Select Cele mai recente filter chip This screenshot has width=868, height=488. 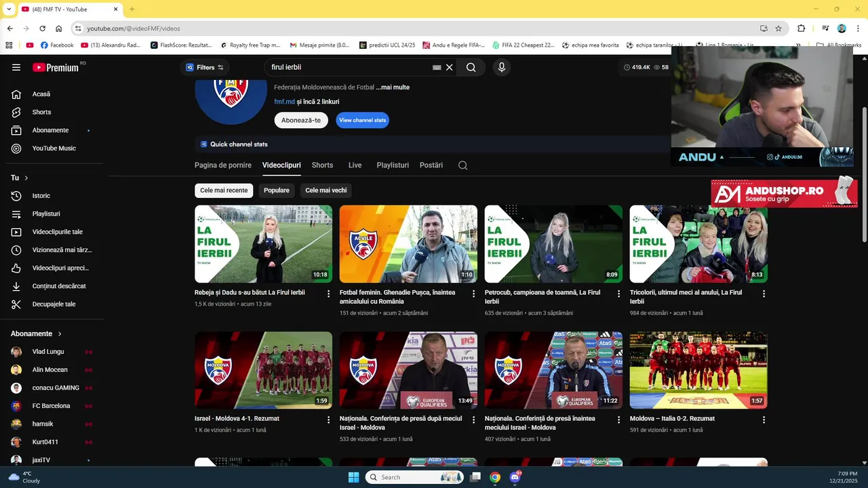[x=224, y=190]
